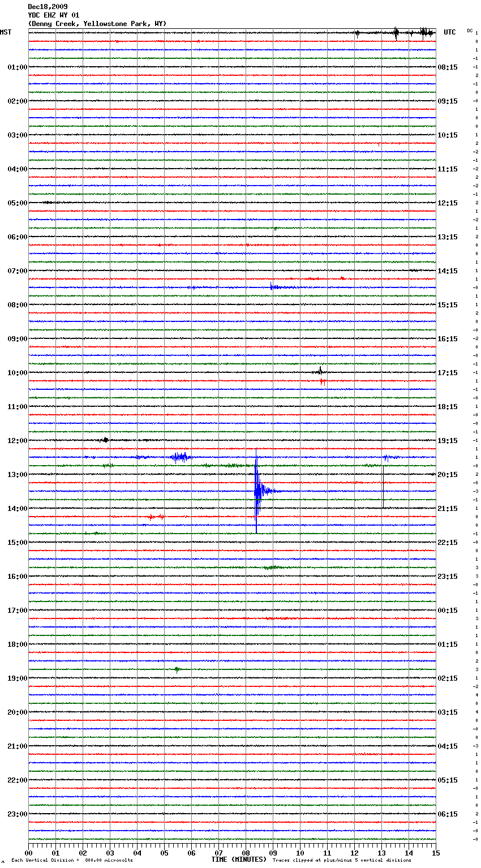Click the Traces clipped at plus/minus 5 footnote

(342, 861)
